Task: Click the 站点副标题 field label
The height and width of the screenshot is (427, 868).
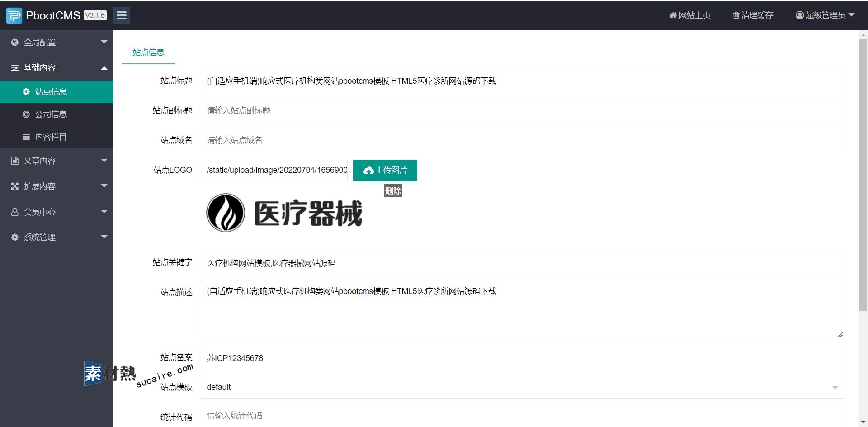Action: coord(172,110)
